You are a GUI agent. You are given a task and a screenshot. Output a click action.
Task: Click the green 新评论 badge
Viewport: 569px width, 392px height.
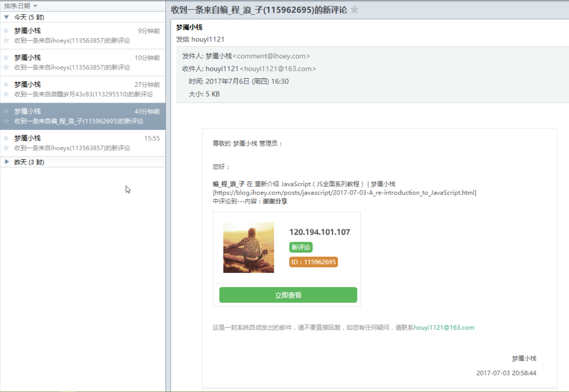pyautogui.click(x=301, y=247)
